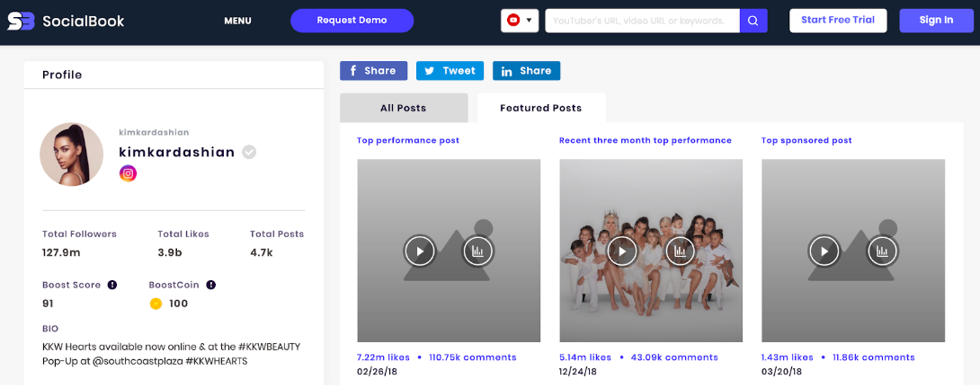Open stats icon on Recent three month post
The width and height of the screenshot is (980, 388).
tap(681, 251)
